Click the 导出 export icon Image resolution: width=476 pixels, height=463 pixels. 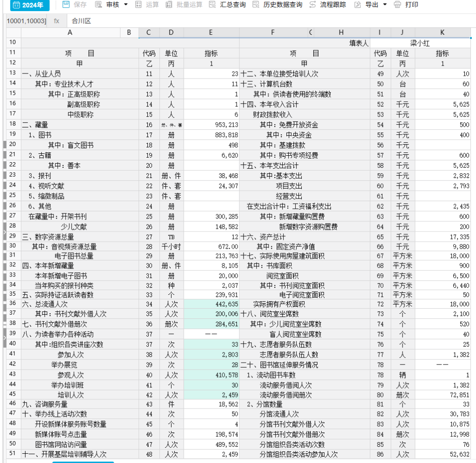(x=357, y=5)
